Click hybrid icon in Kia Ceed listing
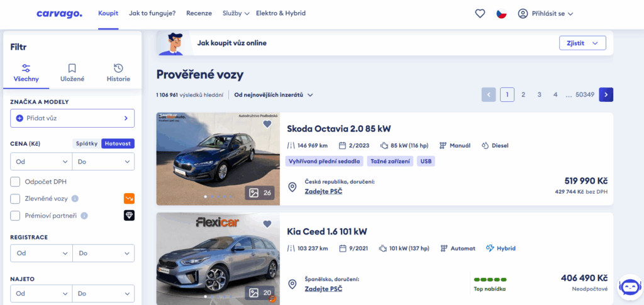644x305 pixels. click(x=490, y=248)
